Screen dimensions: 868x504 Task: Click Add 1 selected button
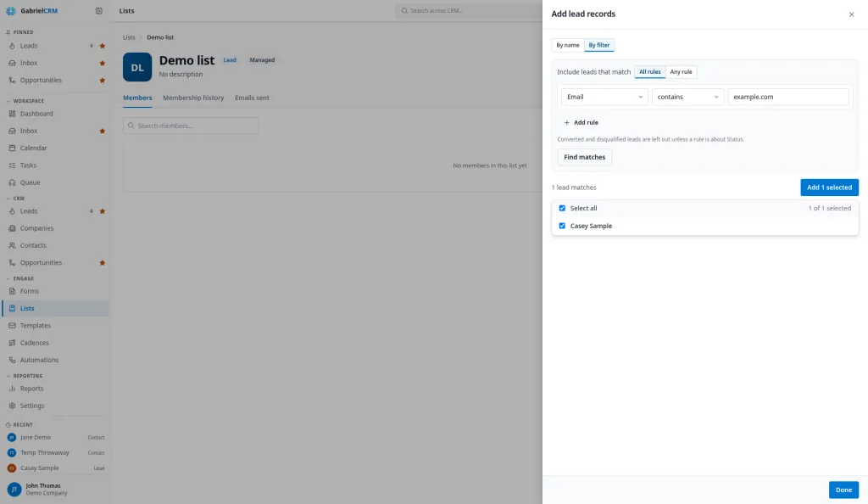tap(829, 188)
